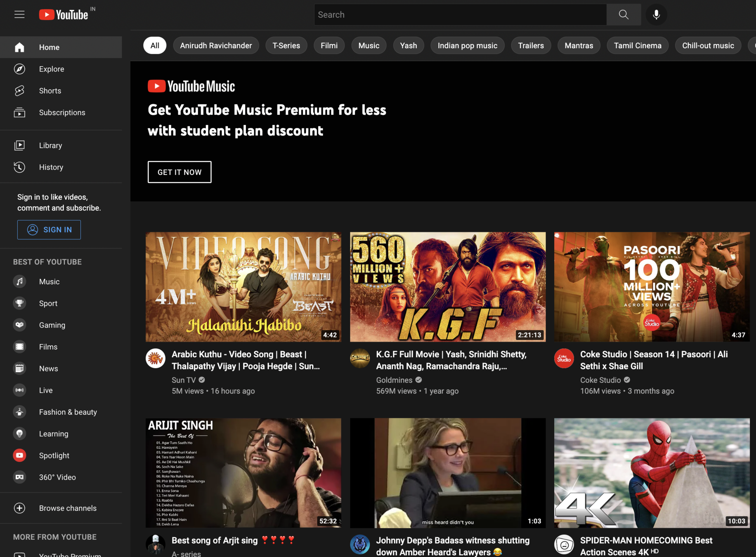Open Spotlight red icon
This screenshot has height=557, width=756.
(x=19, y=456)
